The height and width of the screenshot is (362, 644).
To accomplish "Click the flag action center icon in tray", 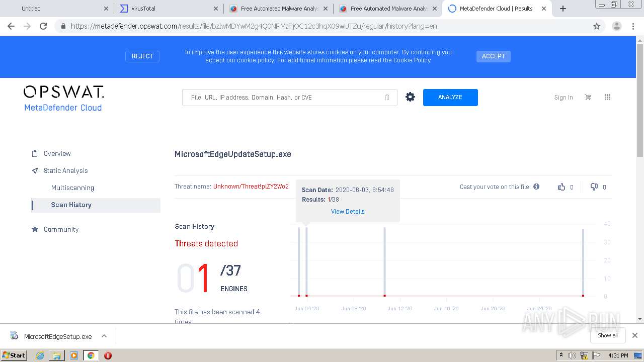I will (596, 355).
